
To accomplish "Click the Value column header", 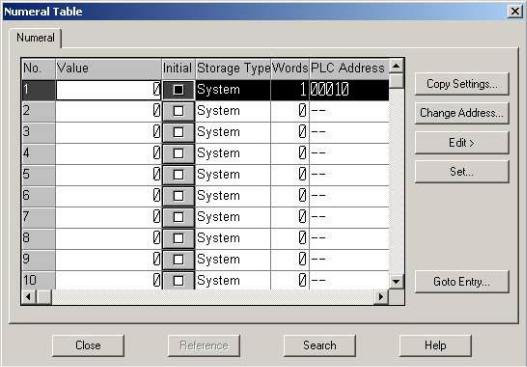I will 109,69.
